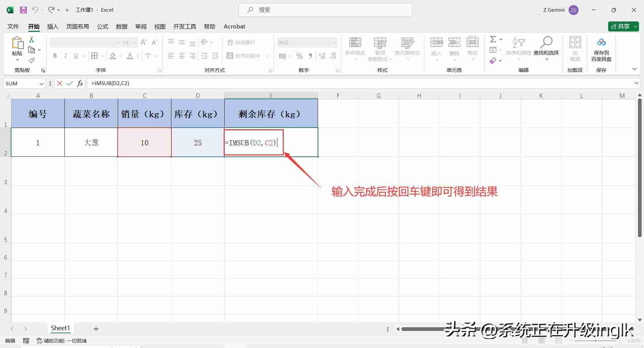
Task: Click the Percent style icon
Action: pyautogui.click(x=300, y=56)
